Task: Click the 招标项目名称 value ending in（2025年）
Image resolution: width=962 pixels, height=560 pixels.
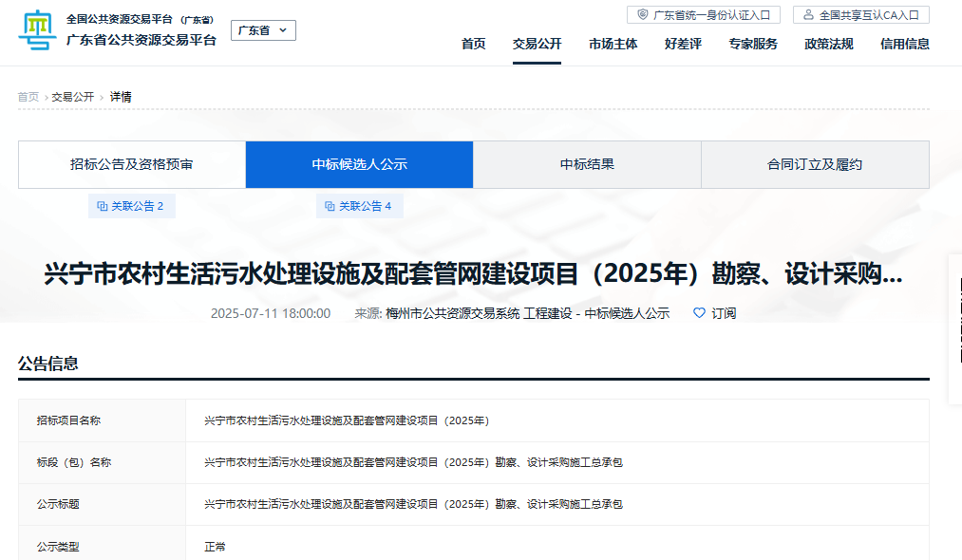Action: pos(347,420)
